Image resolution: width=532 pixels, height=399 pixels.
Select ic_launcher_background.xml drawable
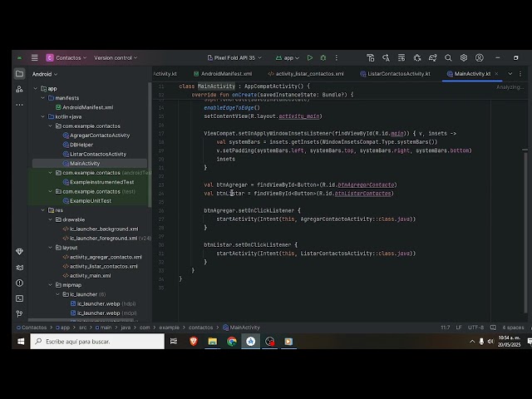[101, 229]
